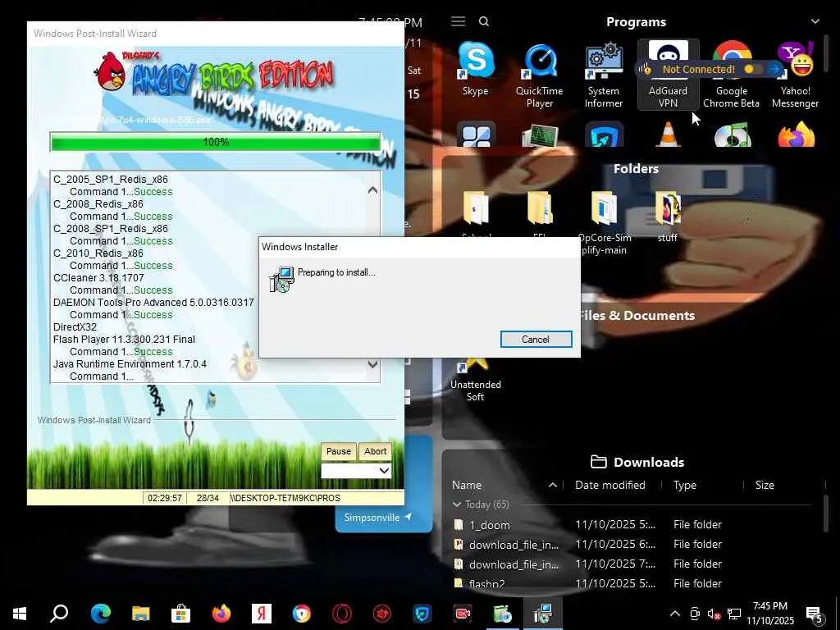Viewport: 840px width, 630px height.
Task: Sort Downloads by Type column
Action: point(685,485)
